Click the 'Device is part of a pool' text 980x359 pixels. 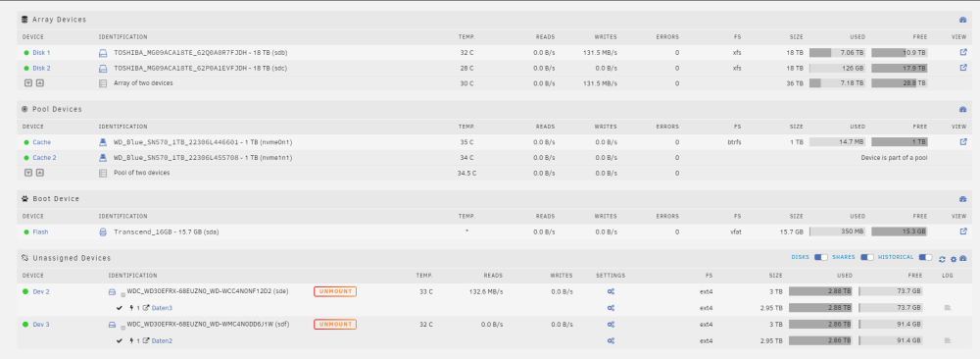(x=894, y=158)
